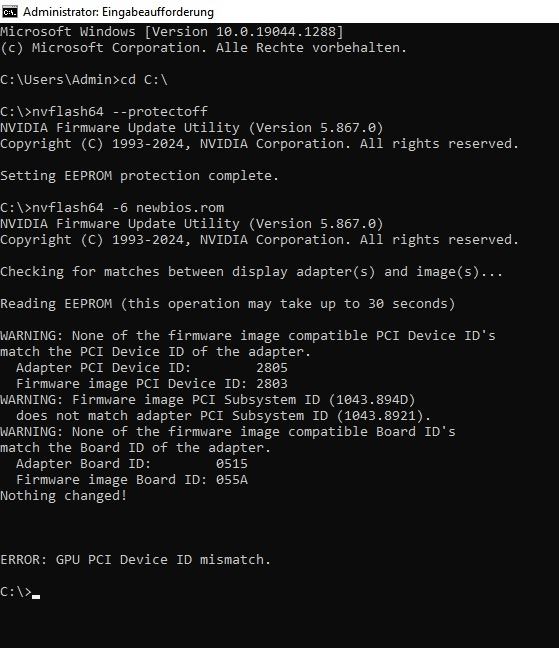Click the Microsoft Corporation copyright line
Image resolution: width=559 pixels, height=648 pixels.
[x=203, y=48]
